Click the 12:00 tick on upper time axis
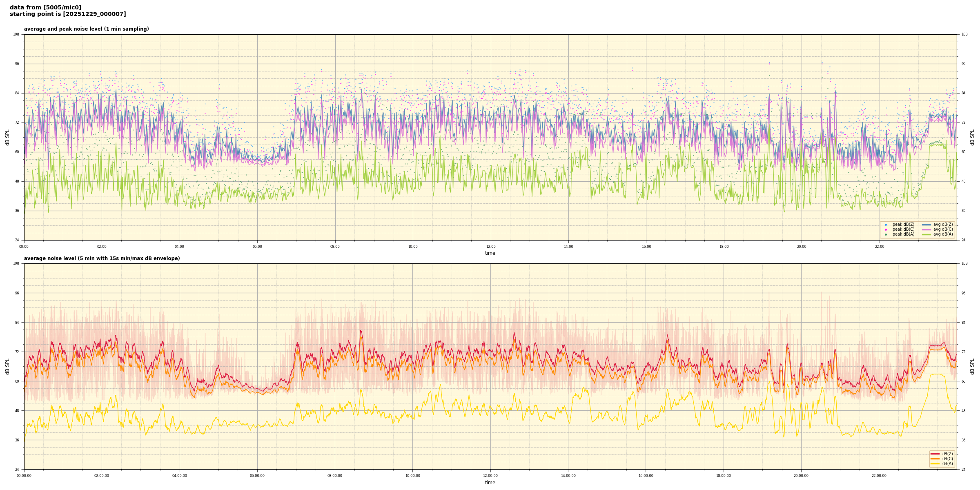The height and width of the screenshot is (490, 980). pos(490,247)
